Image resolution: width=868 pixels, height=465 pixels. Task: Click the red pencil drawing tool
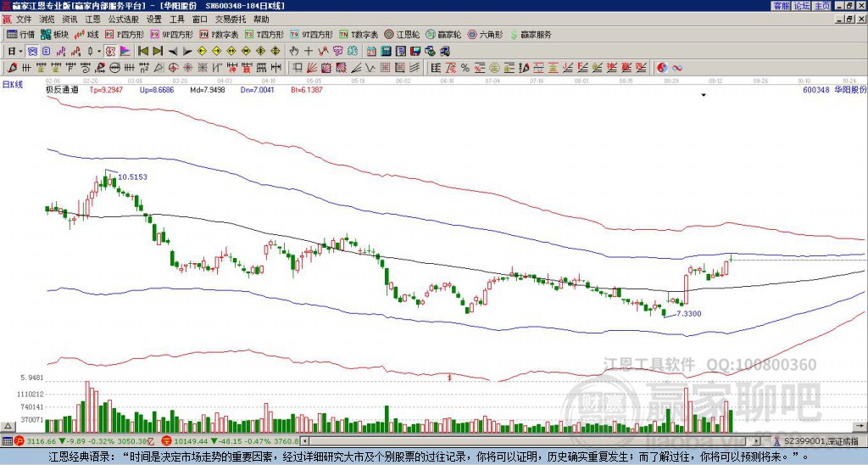(x=12, y=68)
